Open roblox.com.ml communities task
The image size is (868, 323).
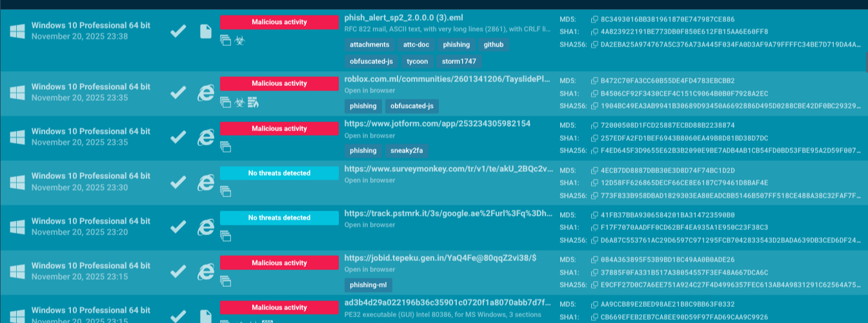point(447,79)
